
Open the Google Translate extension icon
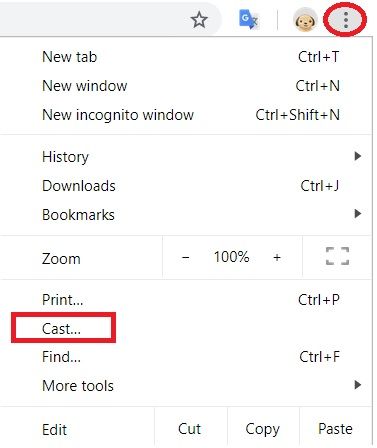(x=249, y=20)
